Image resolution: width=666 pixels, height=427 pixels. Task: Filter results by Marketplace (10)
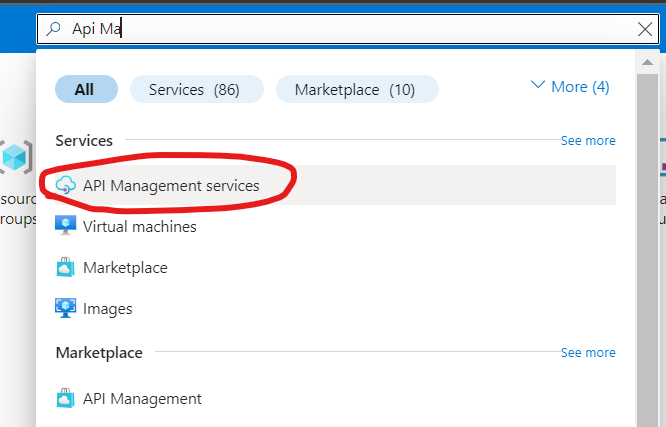tap(357, 89)
